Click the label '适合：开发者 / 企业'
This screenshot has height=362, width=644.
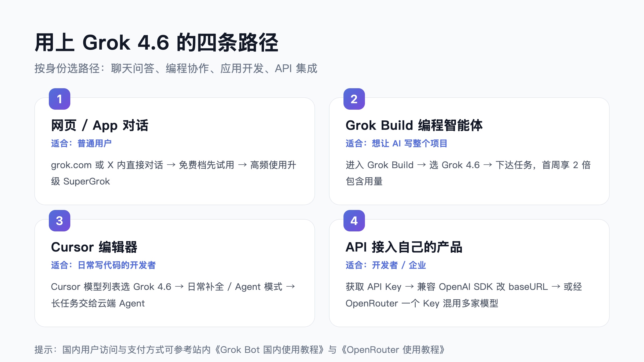[x=386, y=265]
